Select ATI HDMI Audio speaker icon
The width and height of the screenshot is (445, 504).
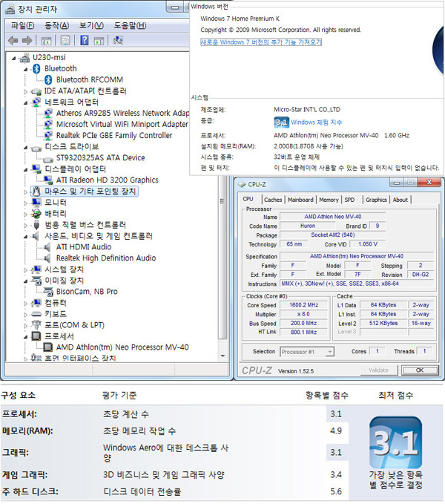pos(47,247)
